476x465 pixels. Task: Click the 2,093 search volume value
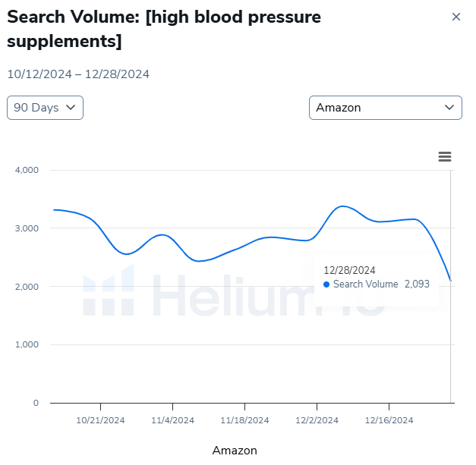pos(418,284)
